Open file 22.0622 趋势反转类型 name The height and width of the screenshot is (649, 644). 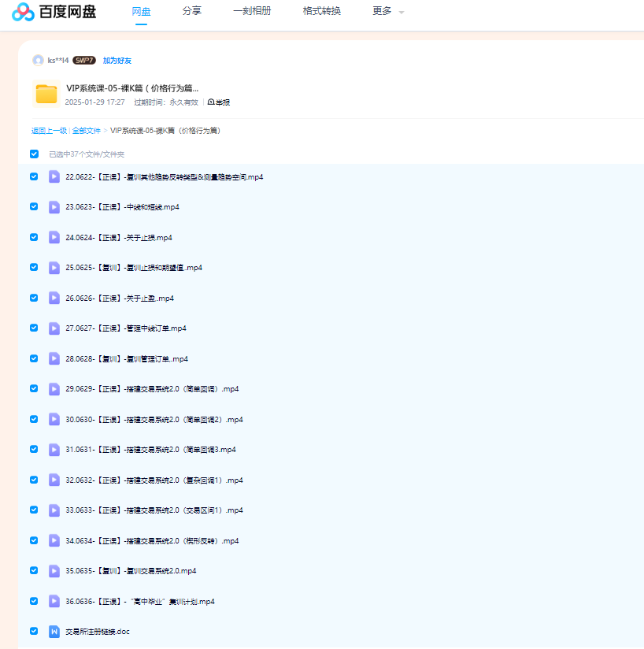coord(165,177)
